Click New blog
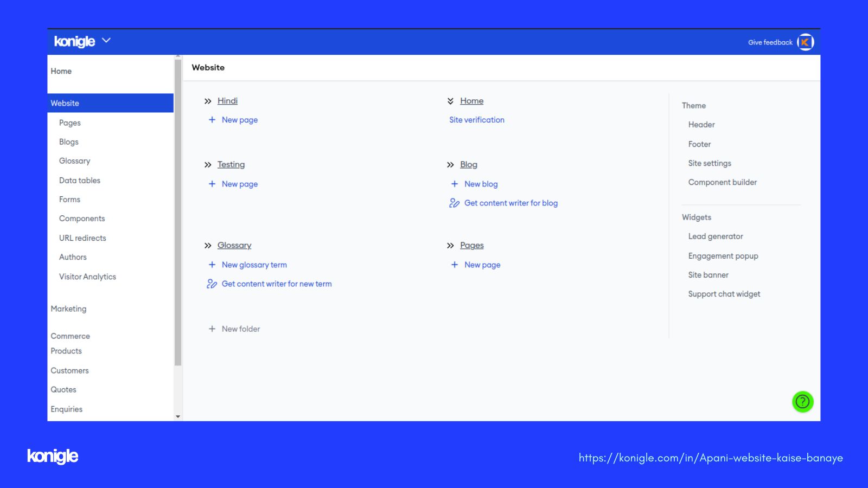 pos(481,184)
